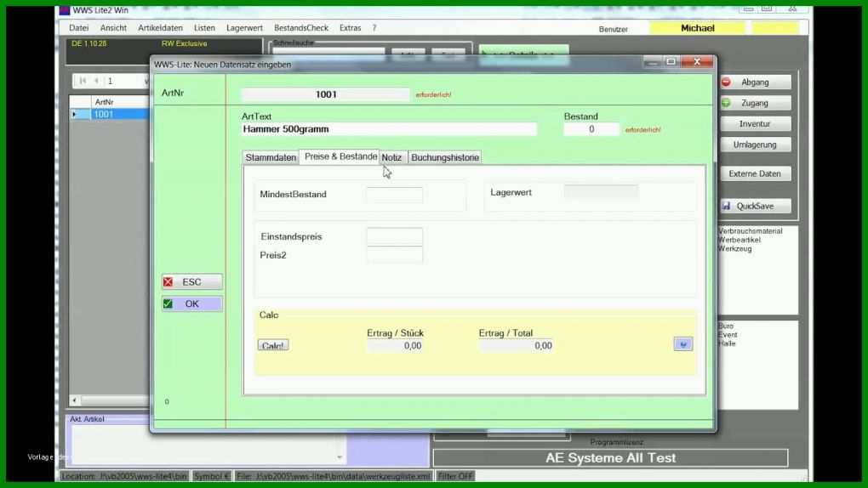Open Externe Daten
This screenshot has width=868, height=488.
click(756, 173)
